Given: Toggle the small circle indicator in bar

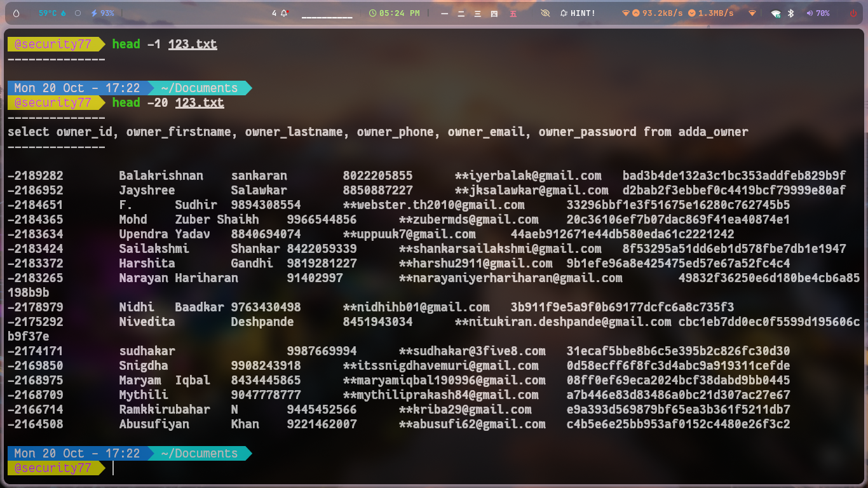Looking at the screenshot, I should (x=78, y=13).
